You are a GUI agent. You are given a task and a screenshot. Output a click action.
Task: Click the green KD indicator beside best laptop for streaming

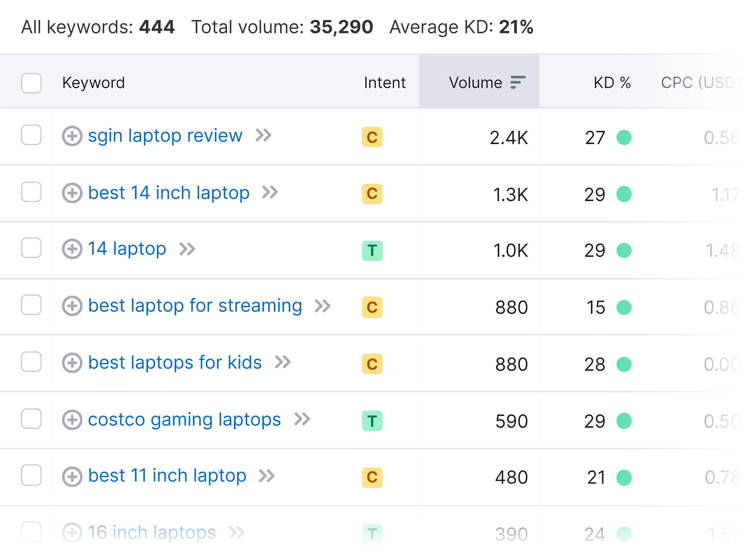[x=624, y=307]
